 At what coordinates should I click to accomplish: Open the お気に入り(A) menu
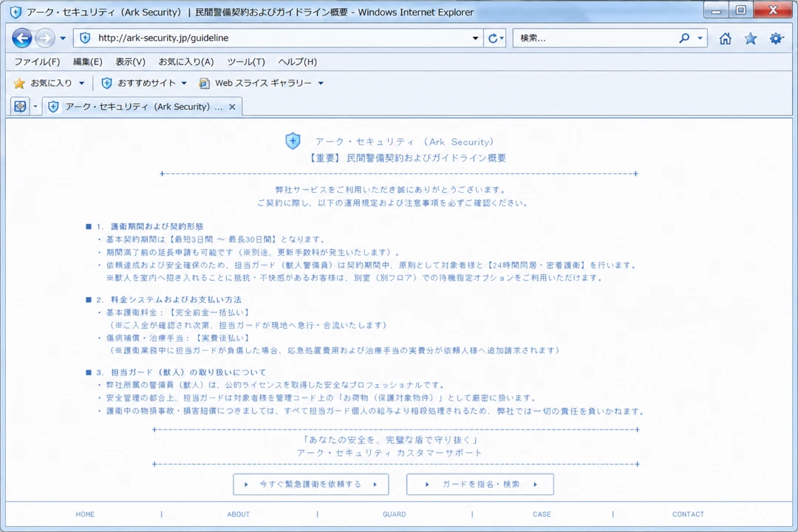[186, 61]
